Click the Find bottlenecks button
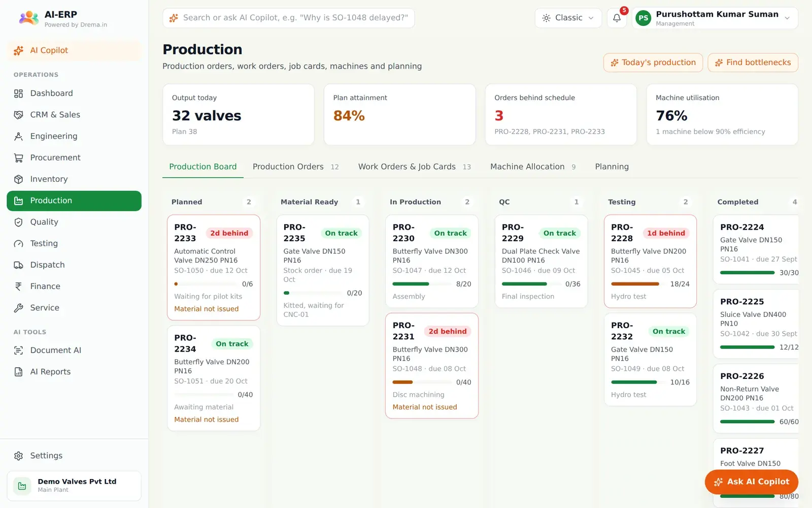Viewport: 812px width, 508px height. [753, 62]
